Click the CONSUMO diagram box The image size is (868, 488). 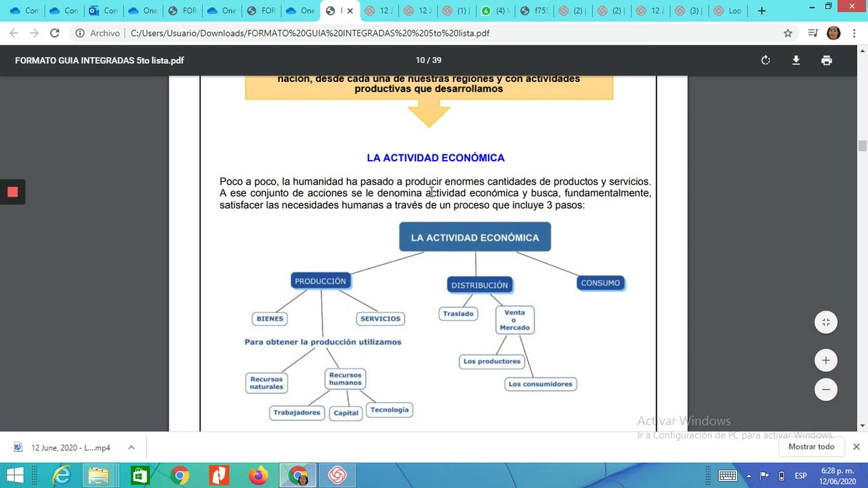(x=600, y=283)
